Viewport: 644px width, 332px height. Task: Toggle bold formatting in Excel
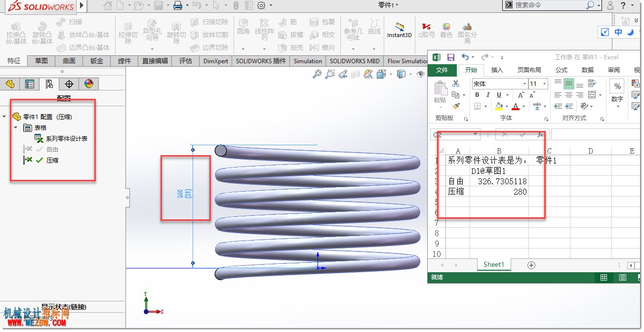pyautogui.click(x=477, y=95)
